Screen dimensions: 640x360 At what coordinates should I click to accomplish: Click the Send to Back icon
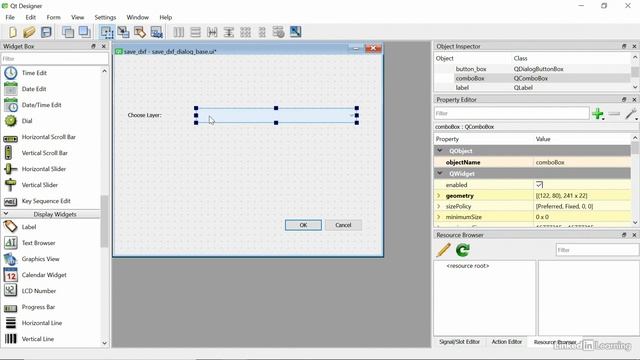coord(68,32)
